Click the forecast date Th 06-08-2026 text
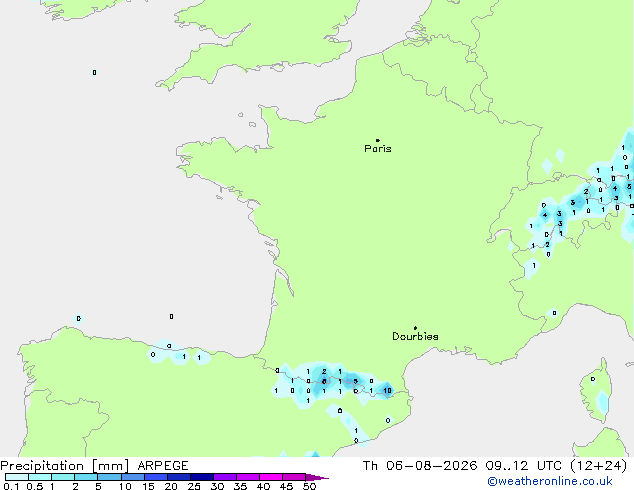634x490 pixels. [x=420, y=466]
